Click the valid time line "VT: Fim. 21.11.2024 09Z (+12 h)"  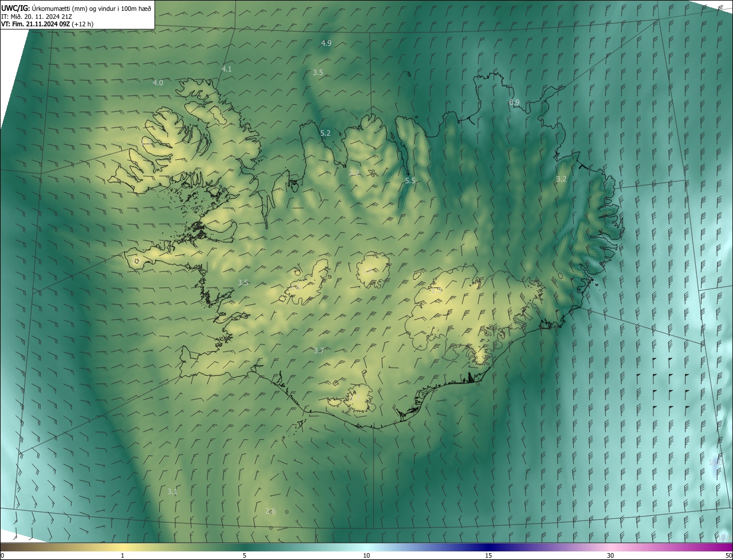click(x=48, y=24)
